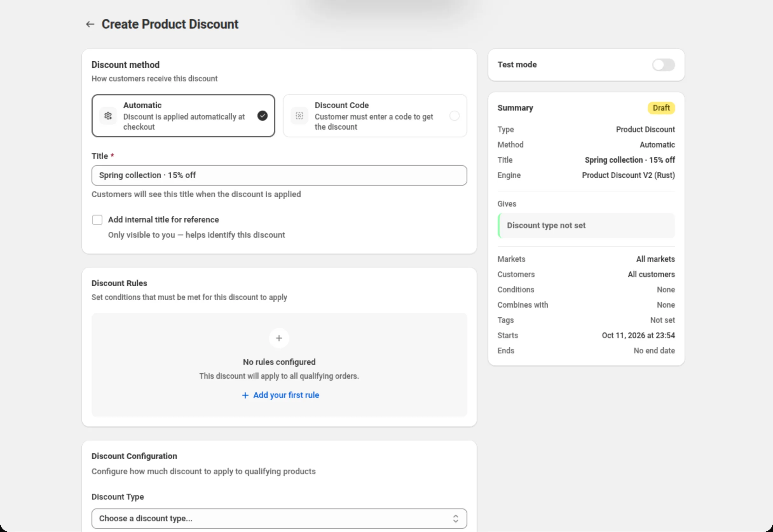Image resolution: width=773 pixels, height=532 pixels.
Task: Click the All customers value in Summary
Action: (651, 274)
